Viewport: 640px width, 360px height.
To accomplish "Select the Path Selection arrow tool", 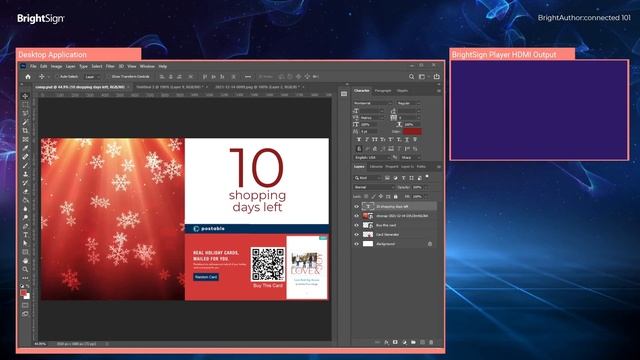I will pyautogui.click(x=25, y=243).
